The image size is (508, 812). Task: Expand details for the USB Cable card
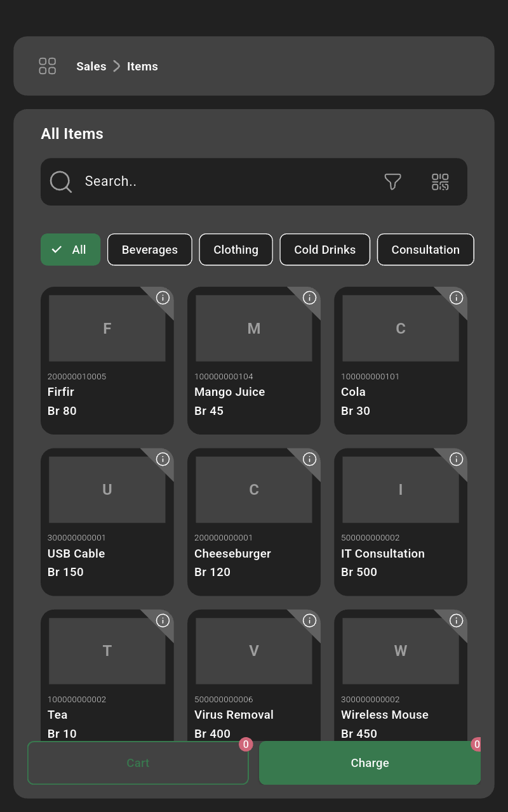point(163,459)
